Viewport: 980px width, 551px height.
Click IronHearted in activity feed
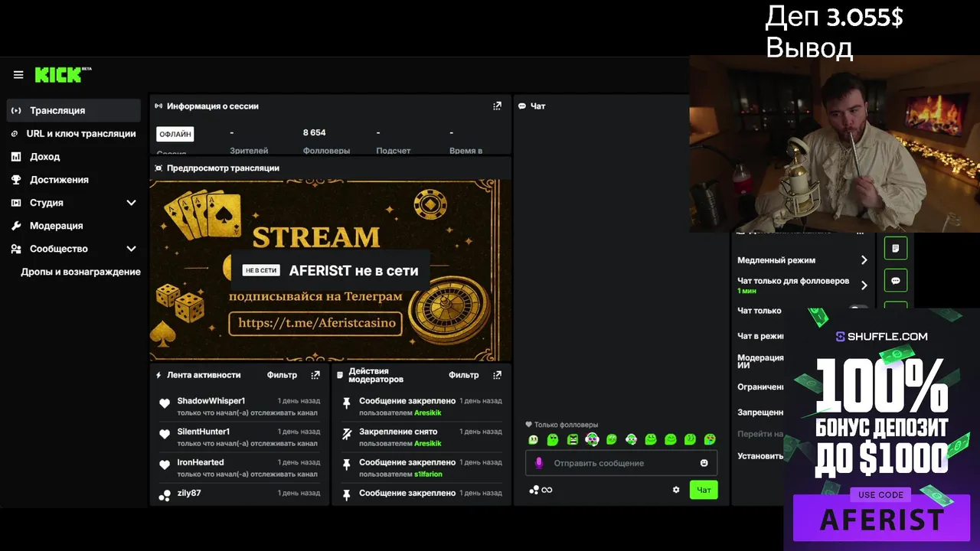point(201,462)
